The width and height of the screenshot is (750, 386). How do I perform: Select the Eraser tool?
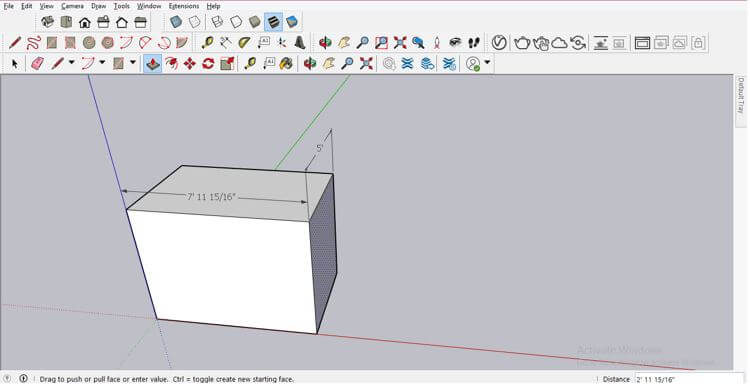point(37,63)
